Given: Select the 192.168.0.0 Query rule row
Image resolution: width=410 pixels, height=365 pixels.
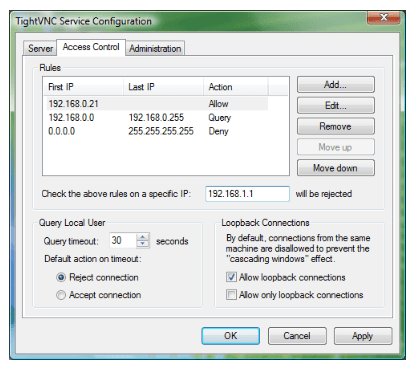Looking at the screenshot, I should click(x=156, y=118).
